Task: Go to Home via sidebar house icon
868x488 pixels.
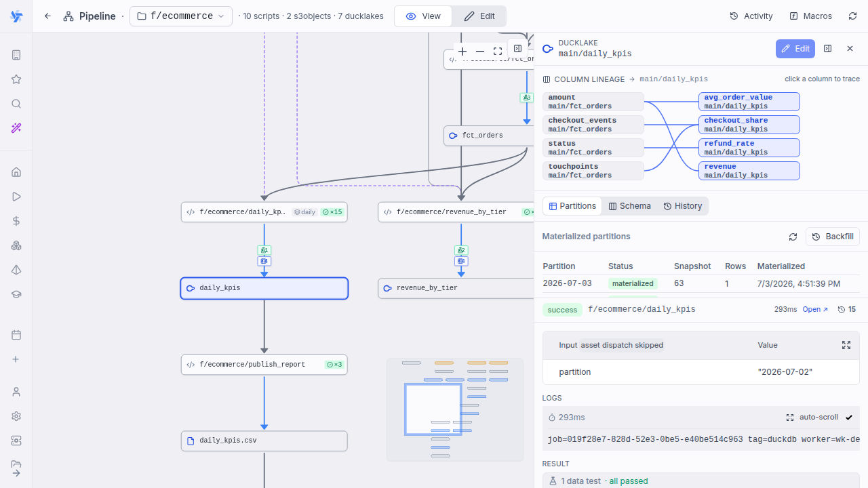Action: coord(16,172)
